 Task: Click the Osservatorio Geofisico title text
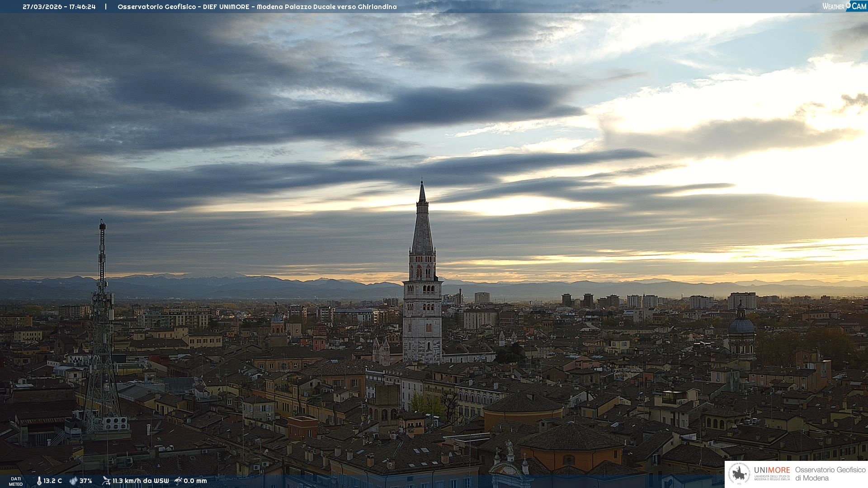(x=257, y=7)
